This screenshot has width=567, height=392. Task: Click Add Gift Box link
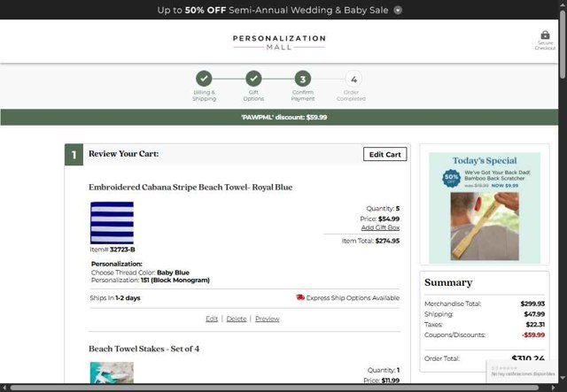tap(380, 227)
